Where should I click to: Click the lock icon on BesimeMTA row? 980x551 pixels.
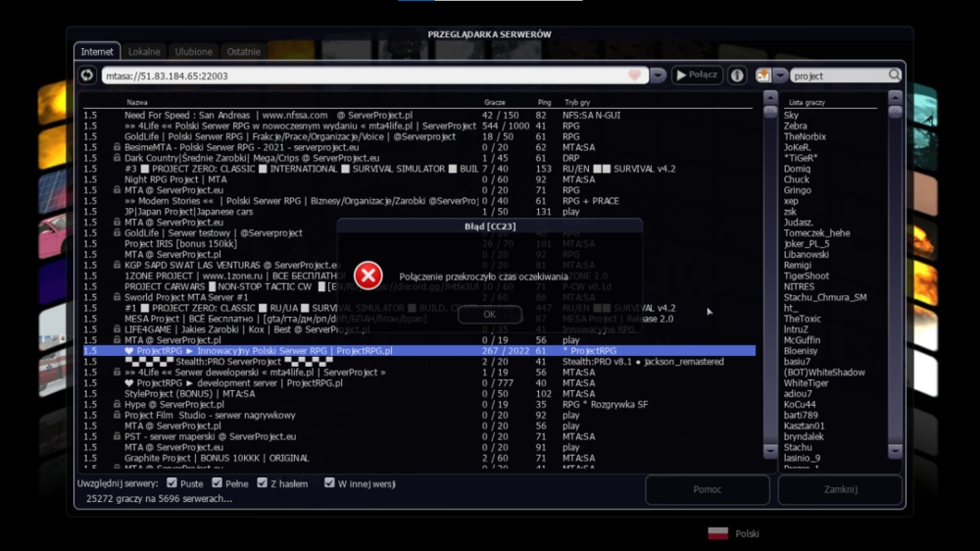pyautogui.click(x=117, y=147)
